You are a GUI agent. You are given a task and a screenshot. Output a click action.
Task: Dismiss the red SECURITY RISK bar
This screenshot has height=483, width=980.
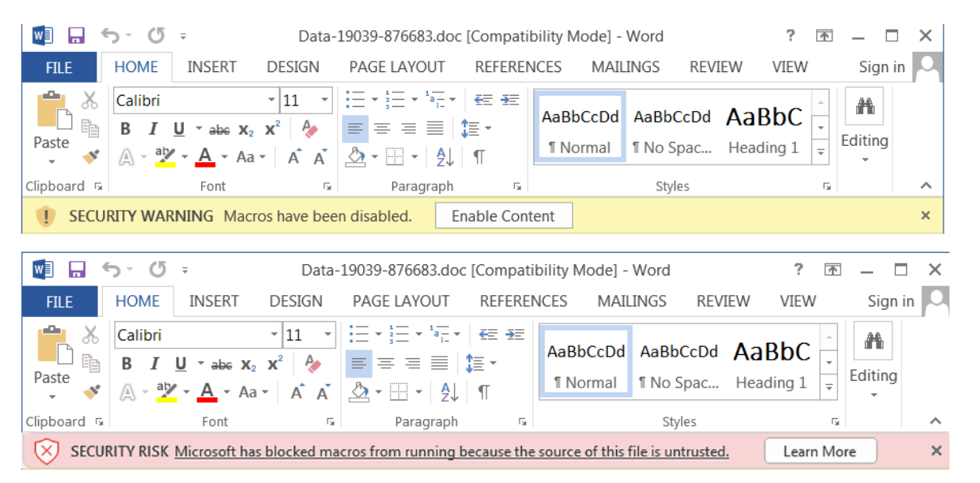[x=936, y=451]
